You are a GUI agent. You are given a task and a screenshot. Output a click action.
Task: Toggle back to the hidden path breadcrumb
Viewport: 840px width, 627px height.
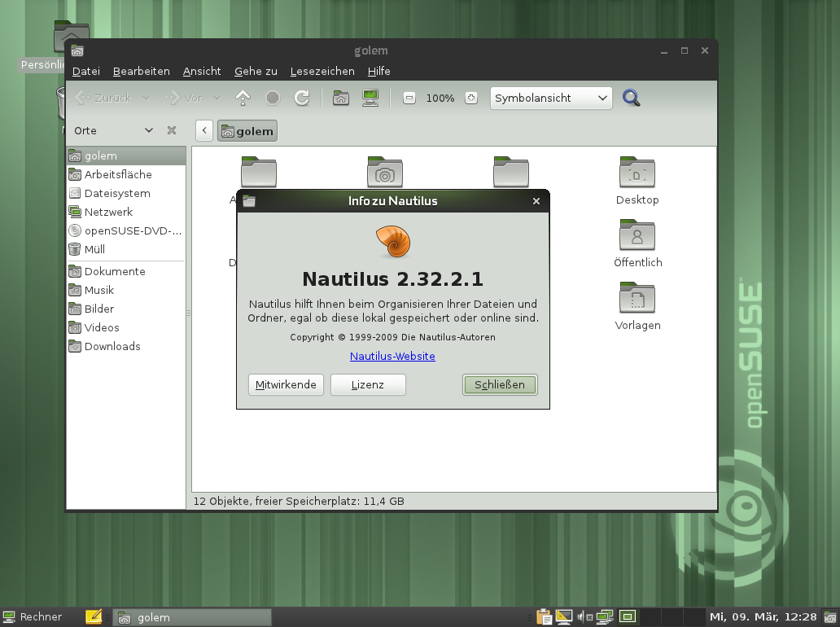point(203,130)
